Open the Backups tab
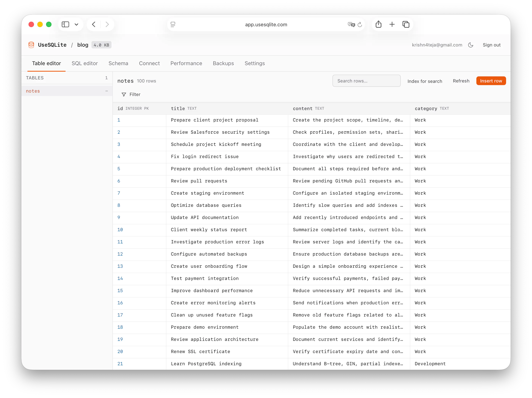 224,63
